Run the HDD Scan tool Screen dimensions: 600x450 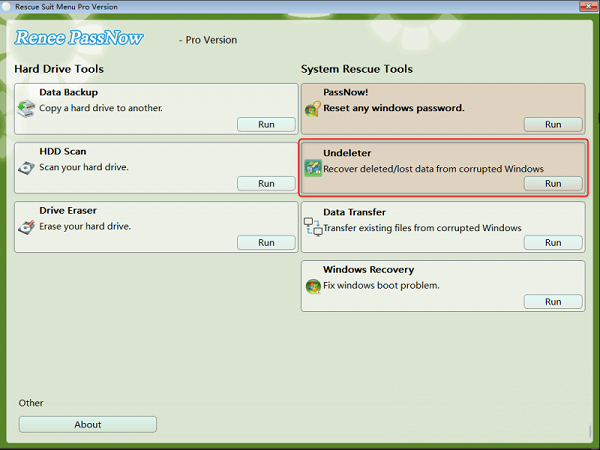(x=266, y=184)
